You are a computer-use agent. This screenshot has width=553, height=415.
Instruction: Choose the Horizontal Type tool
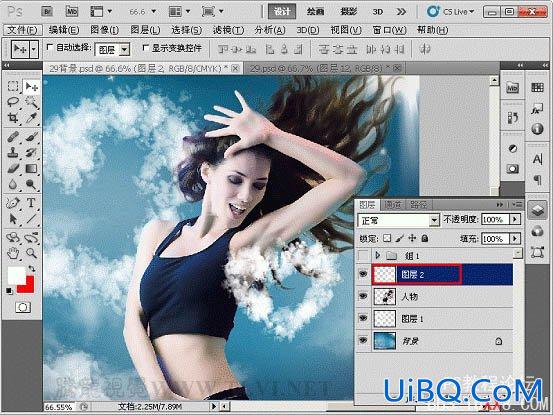(x=31, y=203)
